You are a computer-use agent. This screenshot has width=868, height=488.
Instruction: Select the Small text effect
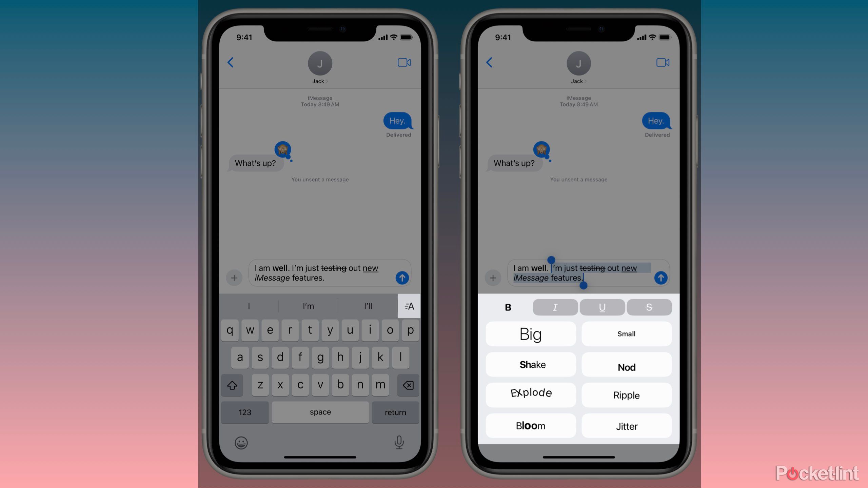click(x=626, y=333)
